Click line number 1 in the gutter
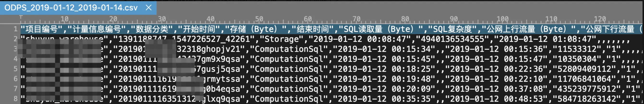Viewport: 644px width, 104px height. [x=15, y=29]
